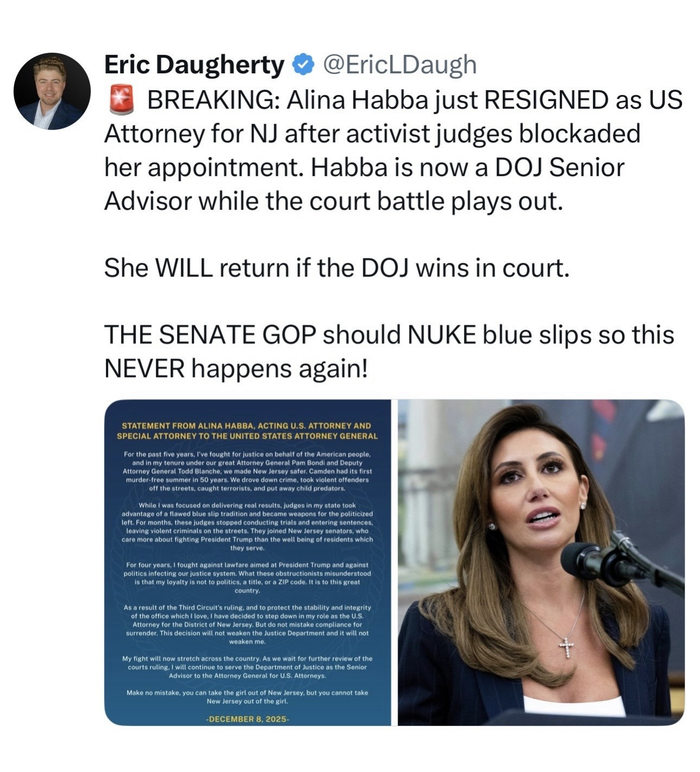Viewport: 700px width, 772px height.
Task: Click the blue verified checkmark badge
Action: pyautogui.click(x=303, y=65)
